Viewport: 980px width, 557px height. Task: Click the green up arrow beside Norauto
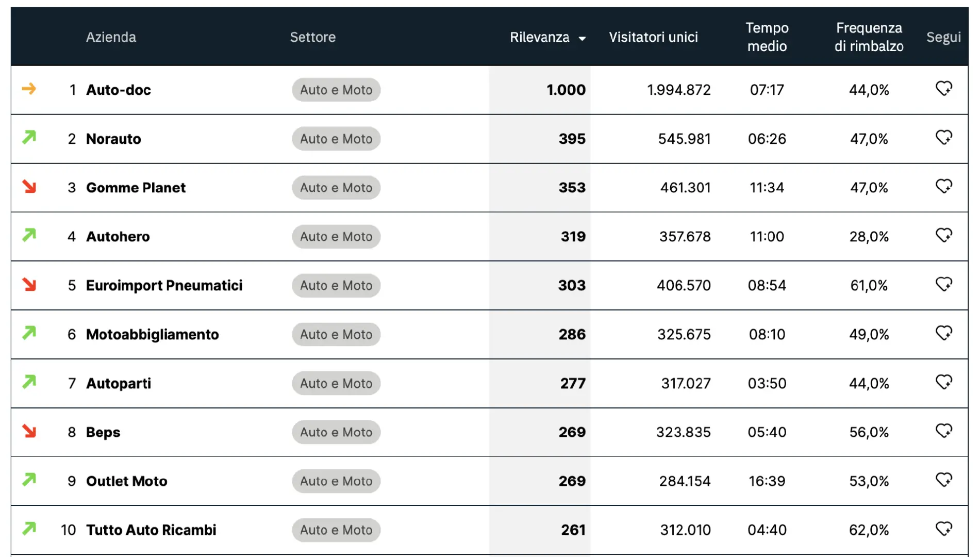[29, 137]
